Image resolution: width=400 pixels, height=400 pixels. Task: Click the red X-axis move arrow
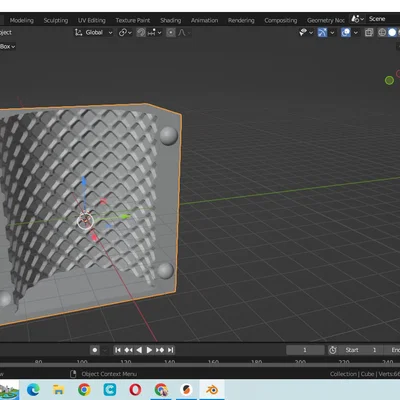click(94, 237)
